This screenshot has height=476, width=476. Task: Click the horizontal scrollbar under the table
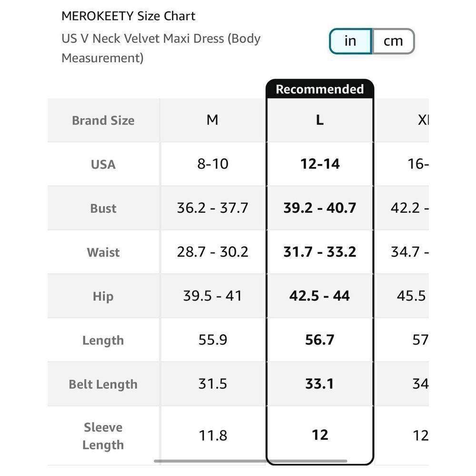coord(250,461)
